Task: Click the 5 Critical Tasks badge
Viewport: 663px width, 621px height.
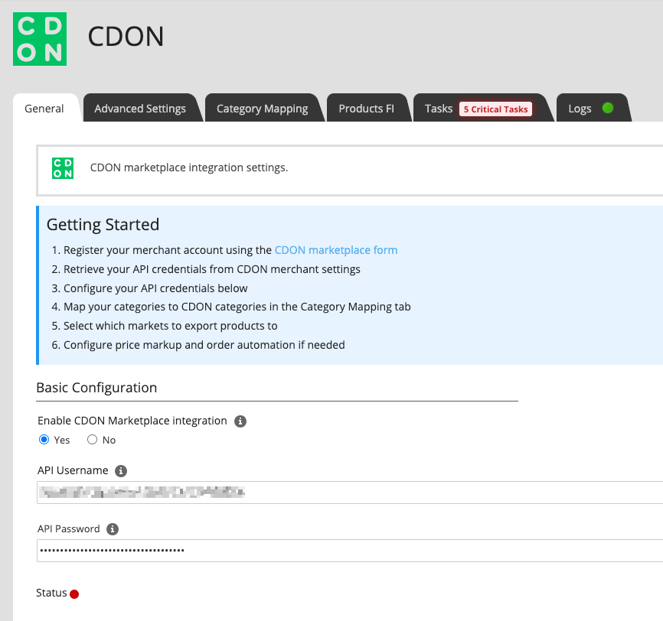Action: 495,109
